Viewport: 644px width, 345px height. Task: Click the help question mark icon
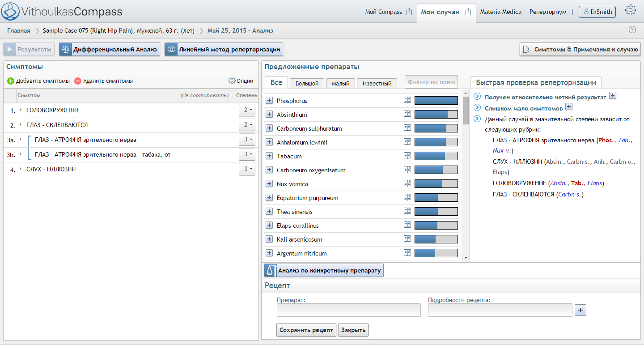pyautogui.click(x=632, y=30)
